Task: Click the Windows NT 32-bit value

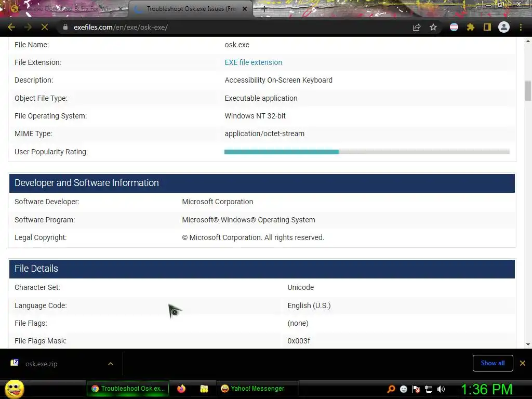Action: [x=255, y=116]
